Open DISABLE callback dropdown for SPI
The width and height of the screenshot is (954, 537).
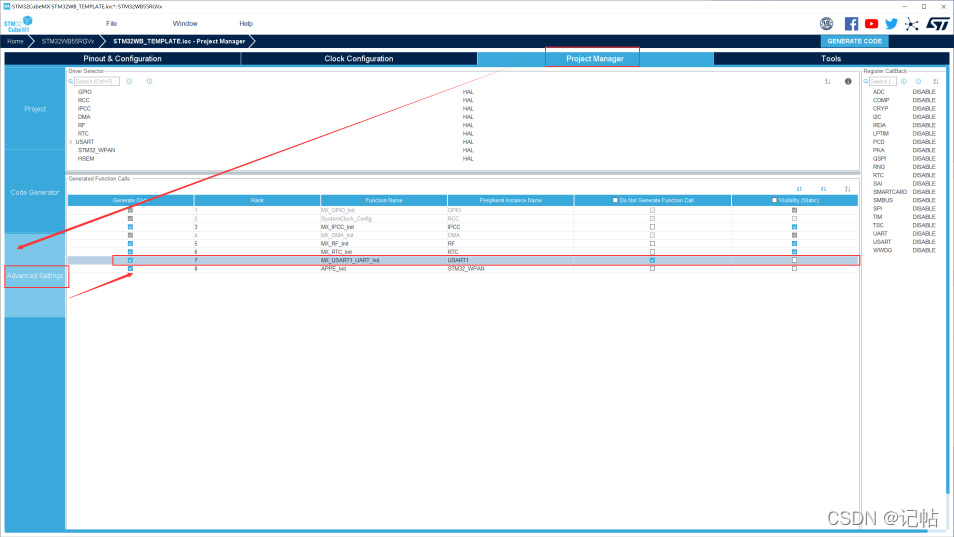pyautogui.click(x=924, y=209)
